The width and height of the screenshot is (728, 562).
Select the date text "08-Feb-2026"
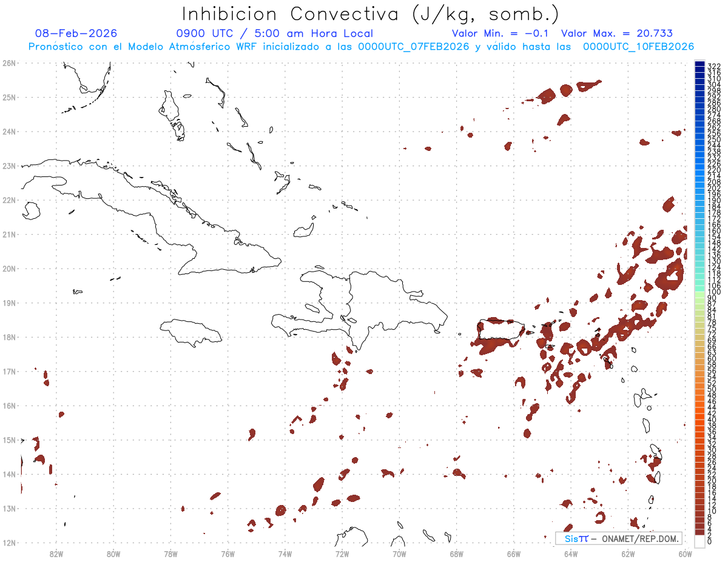76,34
